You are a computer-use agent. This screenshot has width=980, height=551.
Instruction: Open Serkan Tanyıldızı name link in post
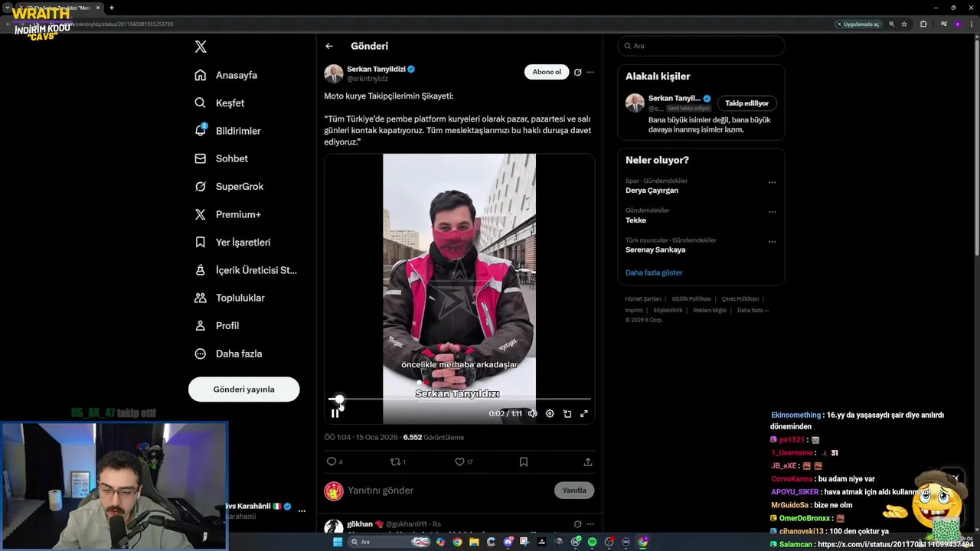point(376,69)
